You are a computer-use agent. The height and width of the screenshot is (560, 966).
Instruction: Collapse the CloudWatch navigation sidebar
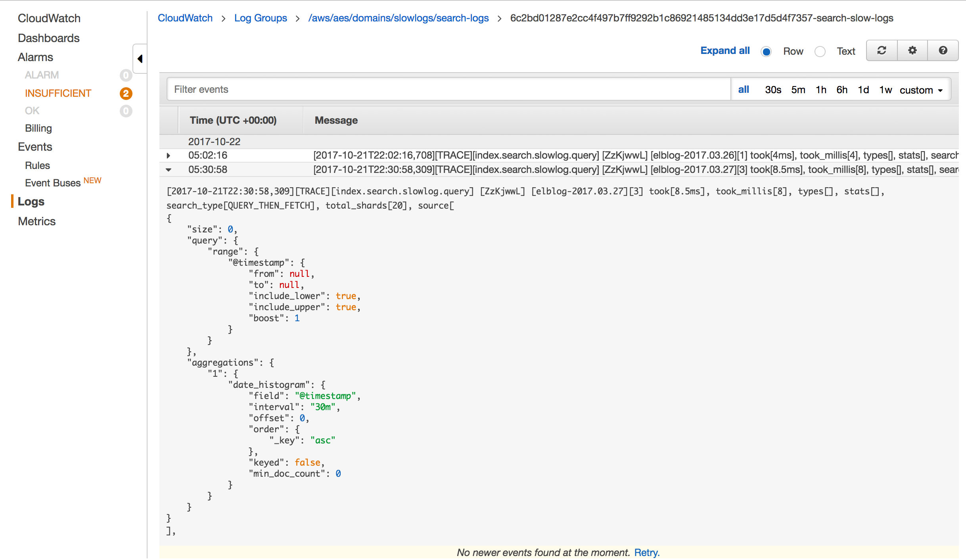(140, 58)
